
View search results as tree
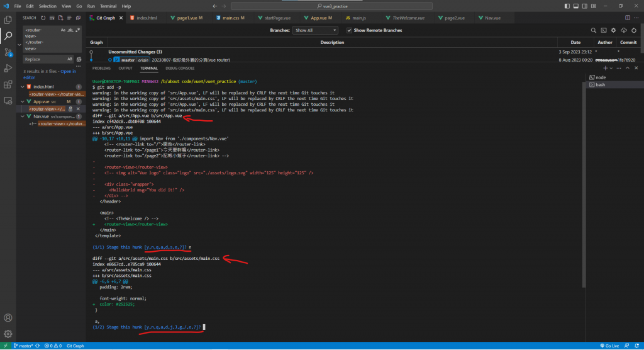[69, 18]
